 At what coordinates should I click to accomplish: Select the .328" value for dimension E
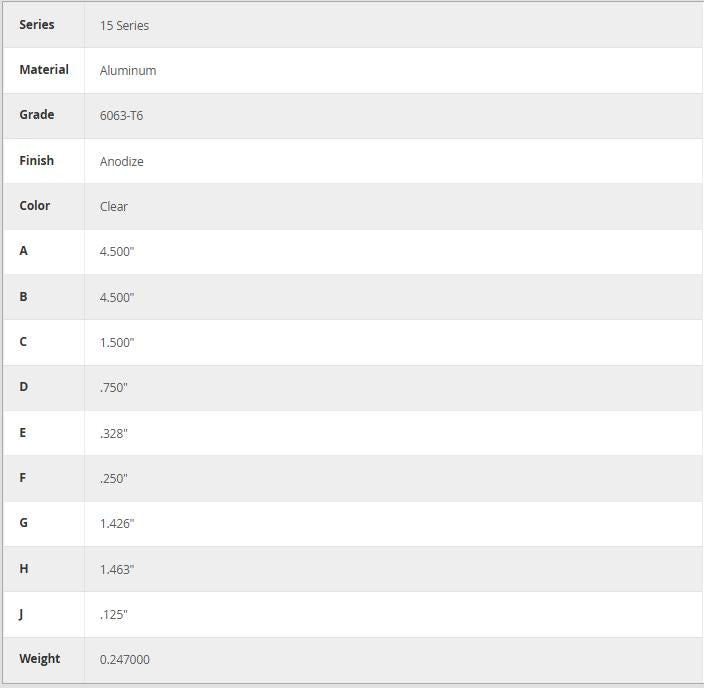pos(114,434)
